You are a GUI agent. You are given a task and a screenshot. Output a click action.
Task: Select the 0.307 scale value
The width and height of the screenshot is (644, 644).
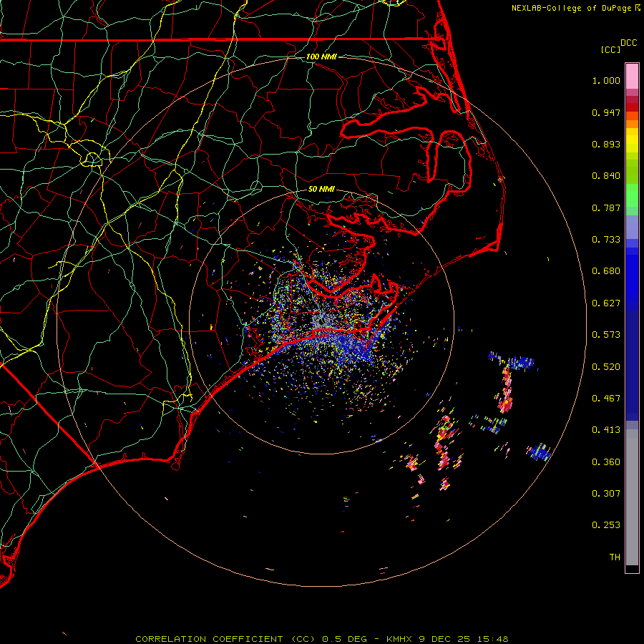[606, 494]
